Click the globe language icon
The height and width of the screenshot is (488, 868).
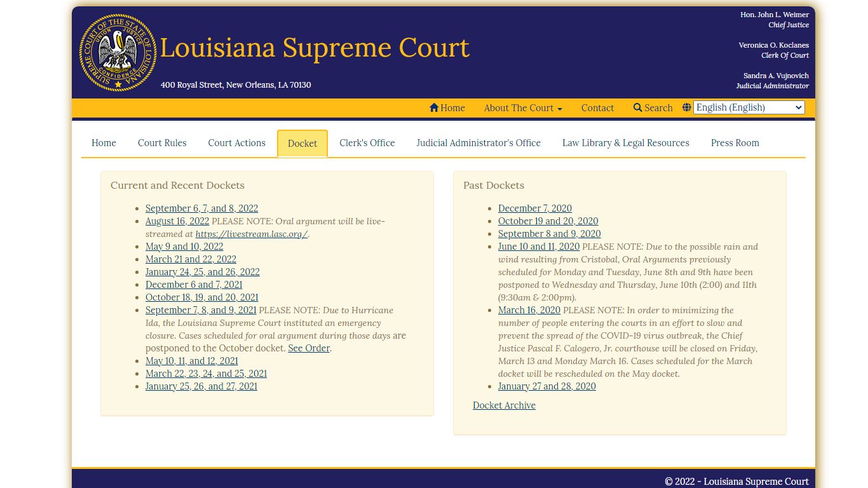pos(687,107)
